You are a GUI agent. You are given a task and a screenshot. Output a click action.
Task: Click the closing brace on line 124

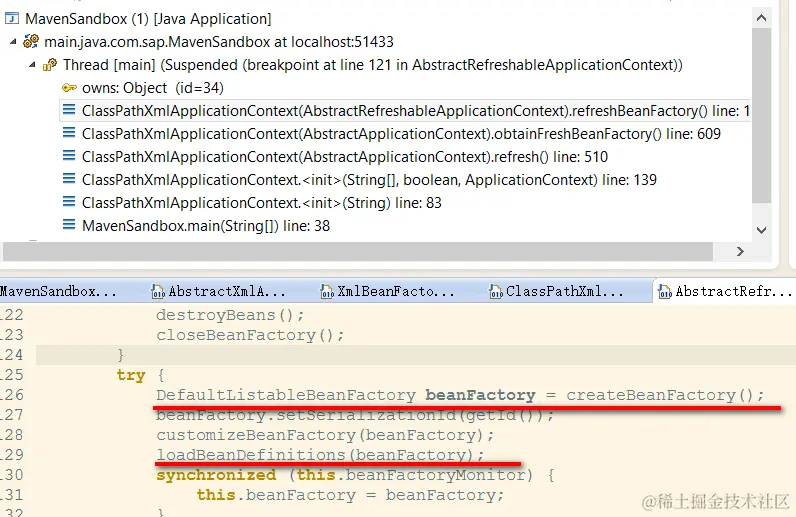121,355
